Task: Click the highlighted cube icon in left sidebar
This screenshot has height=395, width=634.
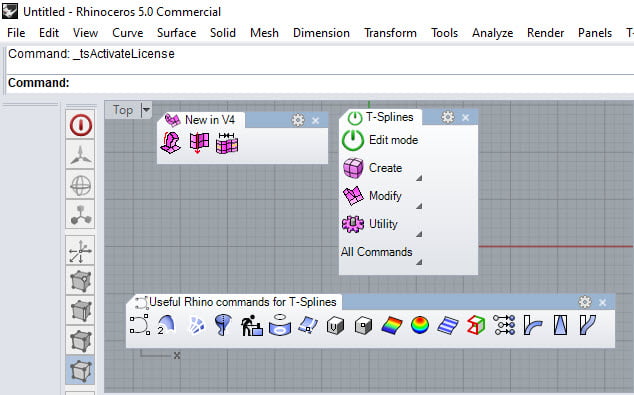Action: pos(80,370)
